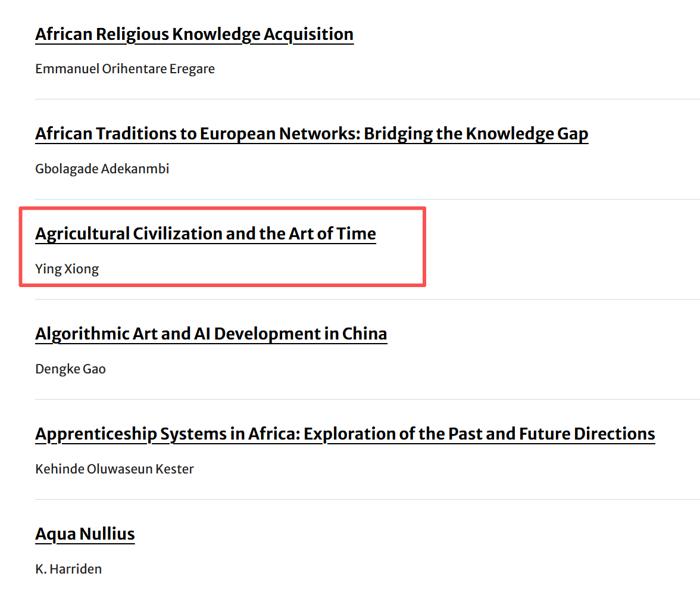Click author name K. Harriden
The image size is (700, 595).
(68, 569)
